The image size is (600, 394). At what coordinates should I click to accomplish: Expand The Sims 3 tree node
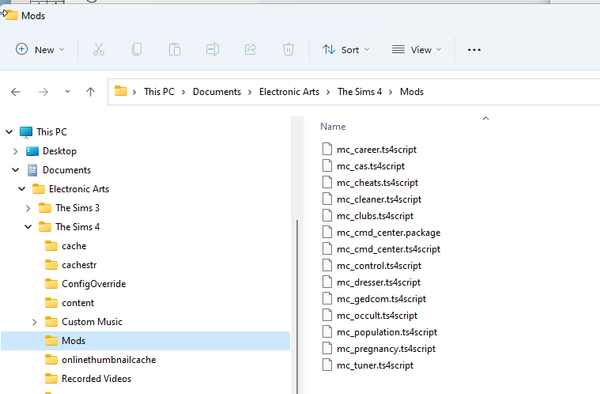coord(28,208)
